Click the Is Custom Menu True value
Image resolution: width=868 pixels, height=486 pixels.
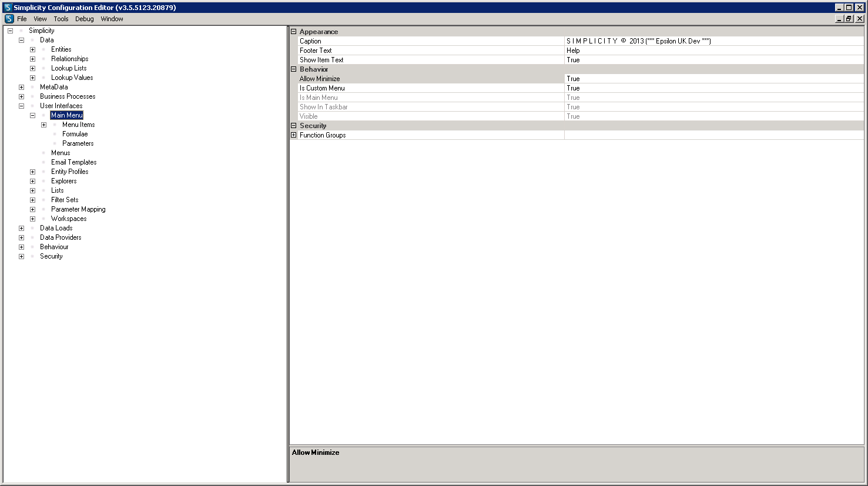tap(714, 88)
